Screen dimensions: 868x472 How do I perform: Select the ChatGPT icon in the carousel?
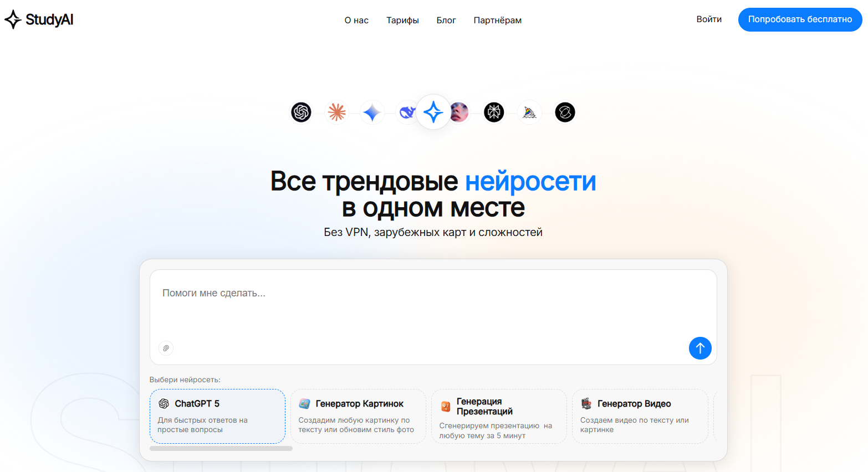click(301, 112)
